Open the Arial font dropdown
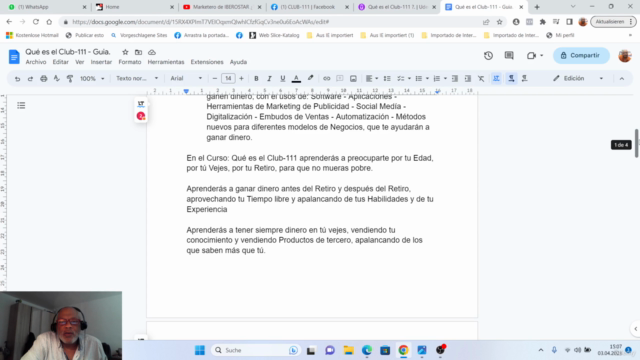The width and height of the screenshot is (640, 360). [x=186, y=78]
